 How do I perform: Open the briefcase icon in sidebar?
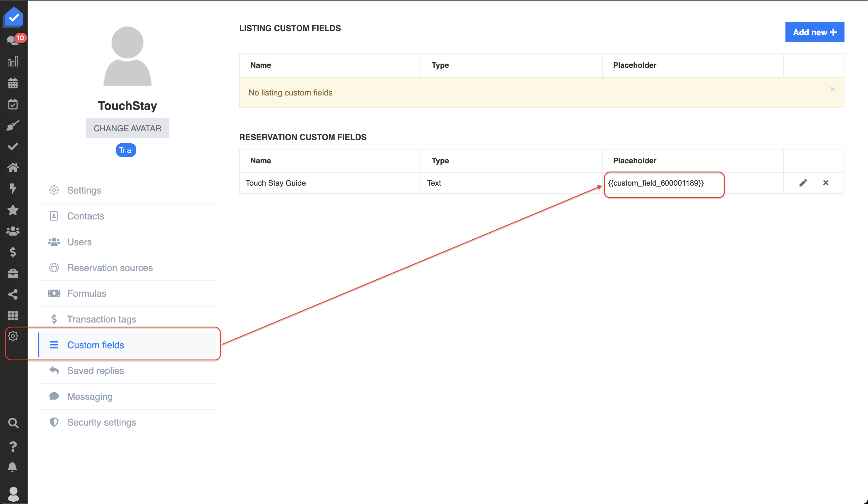[x=13, y=273]
